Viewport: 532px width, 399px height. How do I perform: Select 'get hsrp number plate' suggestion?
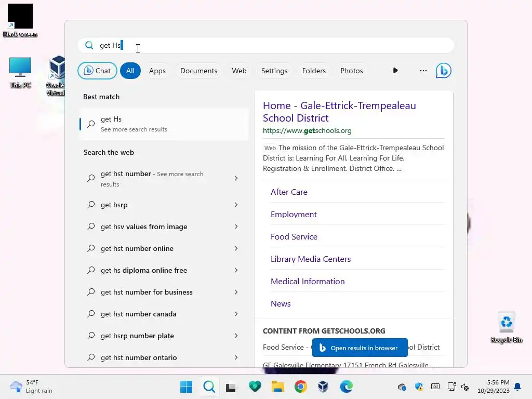(x=164, y=336)
